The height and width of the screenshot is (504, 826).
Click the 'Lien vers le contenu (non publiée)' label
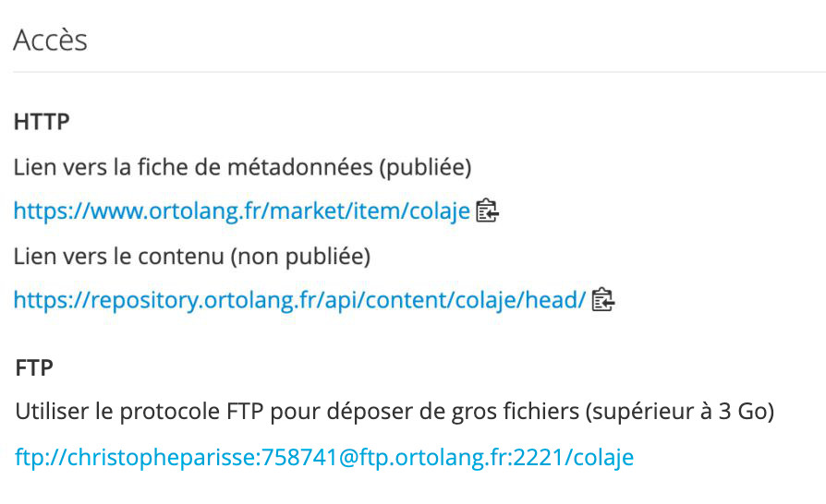click(192, 257)
